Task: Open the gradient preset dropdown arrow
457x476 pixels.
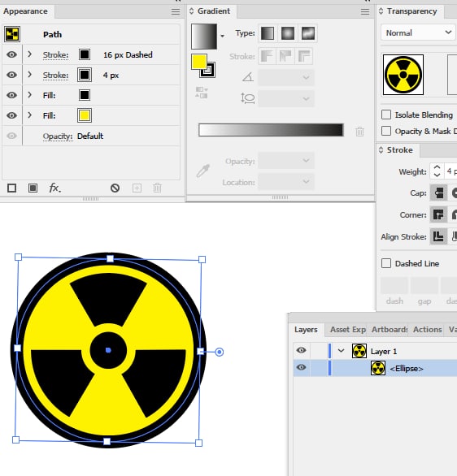Action: click(x=223, y=36)
